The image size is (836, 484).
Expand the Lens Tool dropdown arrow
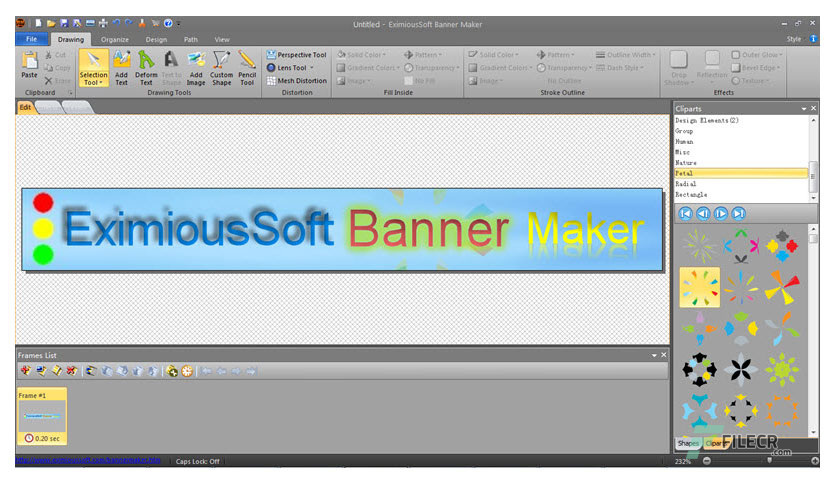[x=312, y=68]
